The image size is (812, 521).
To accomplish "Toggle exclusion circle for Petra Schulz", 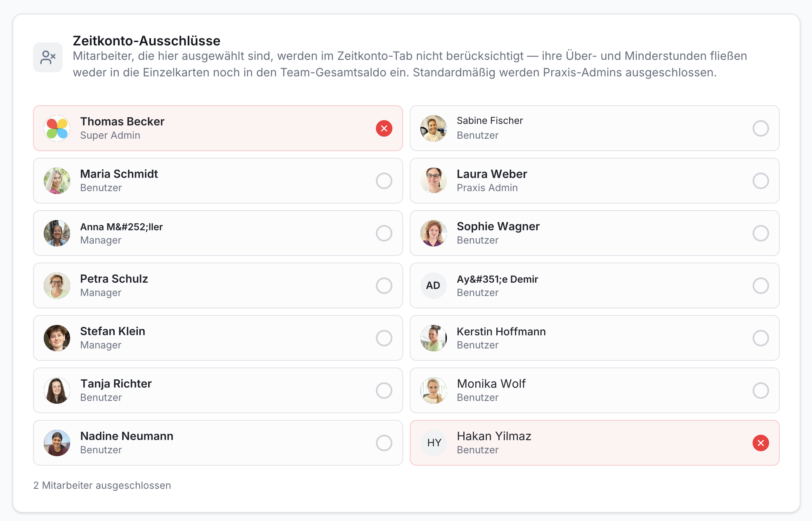I will coord(384,286).
